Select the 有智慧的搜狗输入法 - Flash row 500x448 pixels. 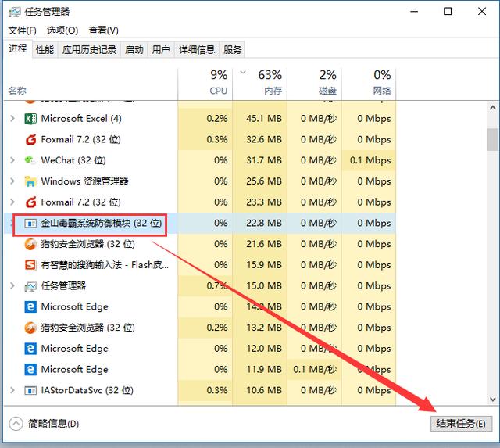pyautogui.click(x=200, y=265)
